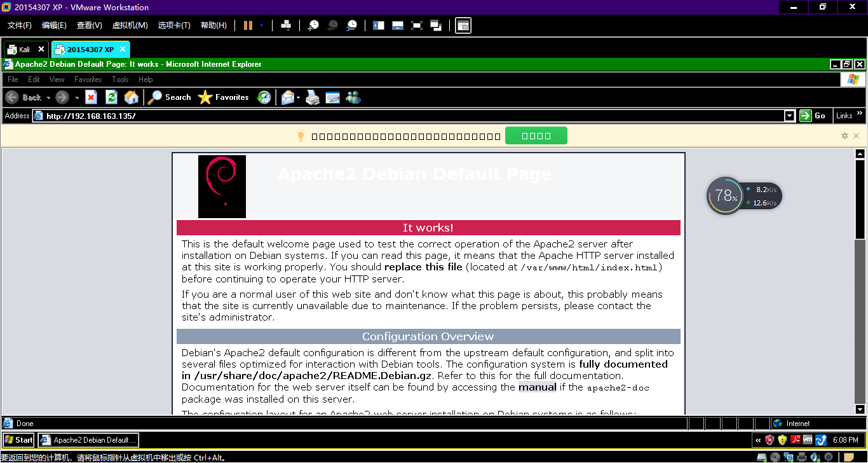Open the Messenger icon in IE toolbar

click(353, 97)
